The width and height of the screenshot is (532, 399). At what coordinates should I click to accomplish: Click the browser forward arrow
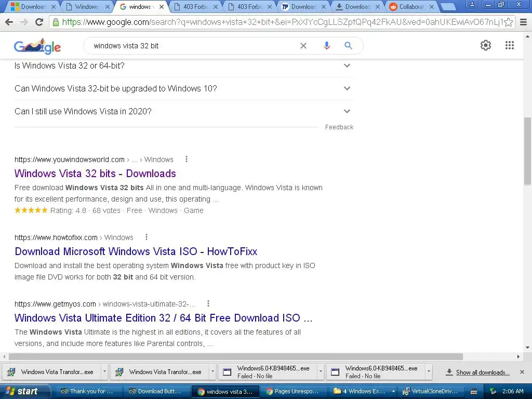tap(24, 22)
